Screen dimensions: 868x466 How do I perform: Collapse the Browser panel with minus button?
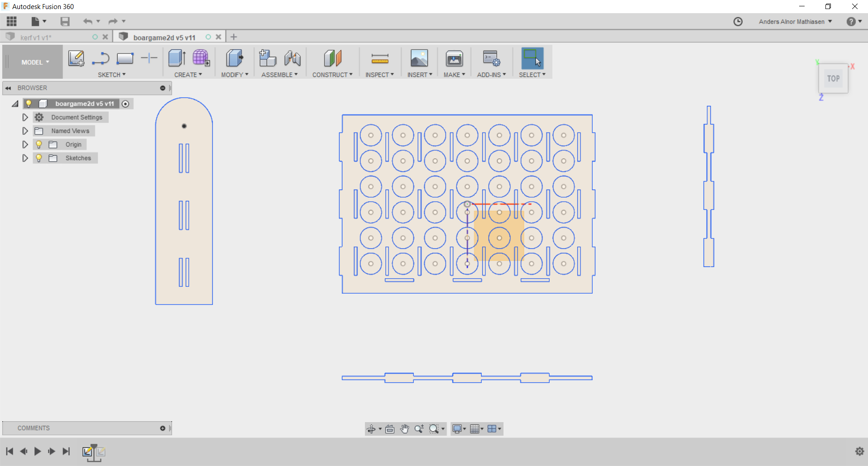163,88
